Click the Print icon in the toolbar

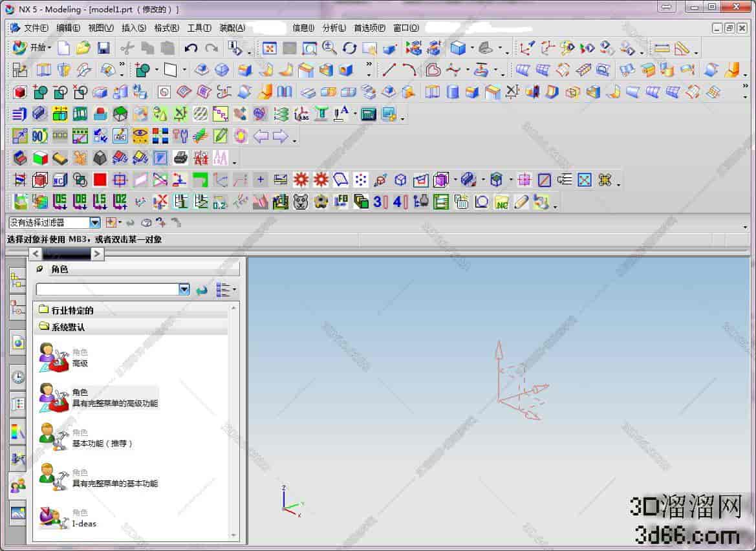[180, 157]
